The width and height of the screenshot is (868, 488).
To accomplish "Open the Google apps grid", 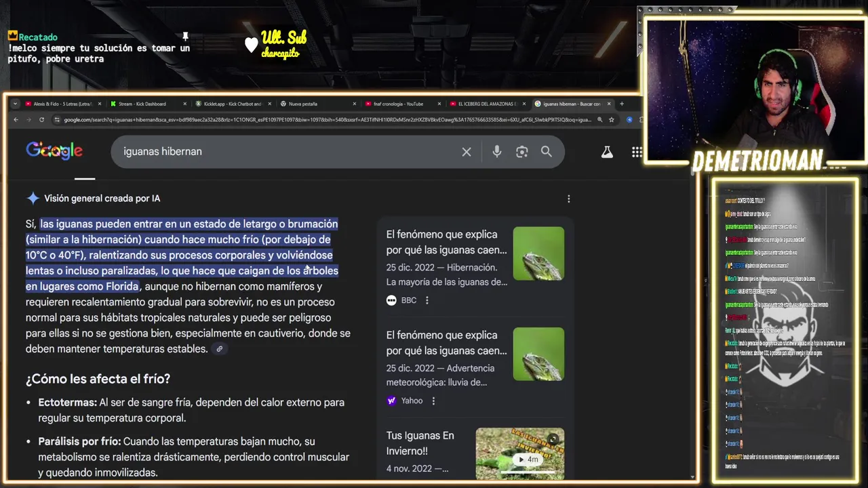I will (637, 152).
